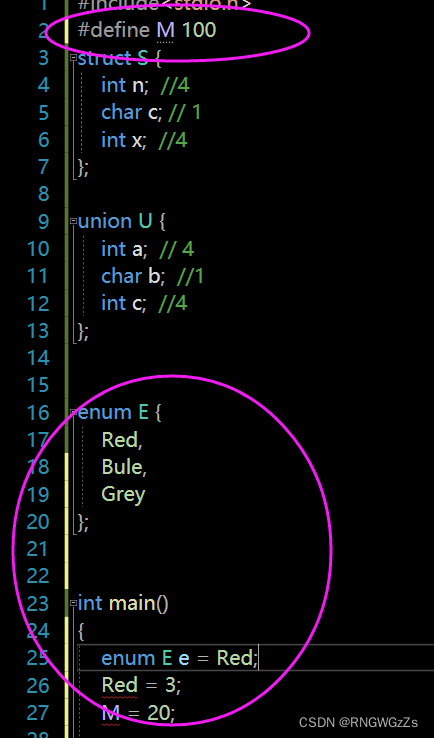
Task: Click the 'Red,' enumerator in enum E
Action: pyautogui.click(x=122, y=440)
